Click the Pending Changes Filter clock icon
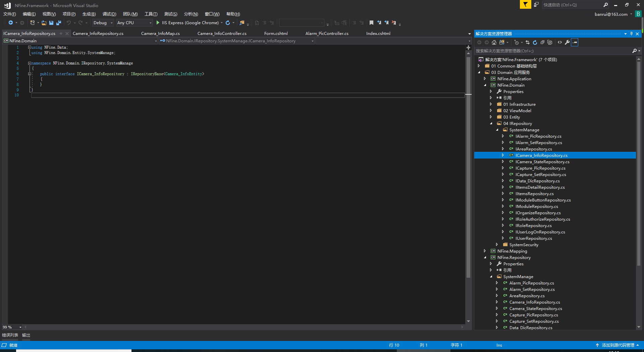Image resolution: width=644 pixels, height=352 pixels. 517,42
